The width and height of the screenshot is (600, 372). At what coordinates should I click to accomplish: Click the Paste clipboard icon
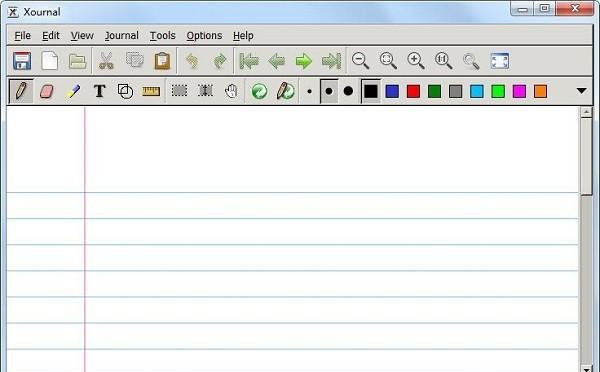[162, 61]
